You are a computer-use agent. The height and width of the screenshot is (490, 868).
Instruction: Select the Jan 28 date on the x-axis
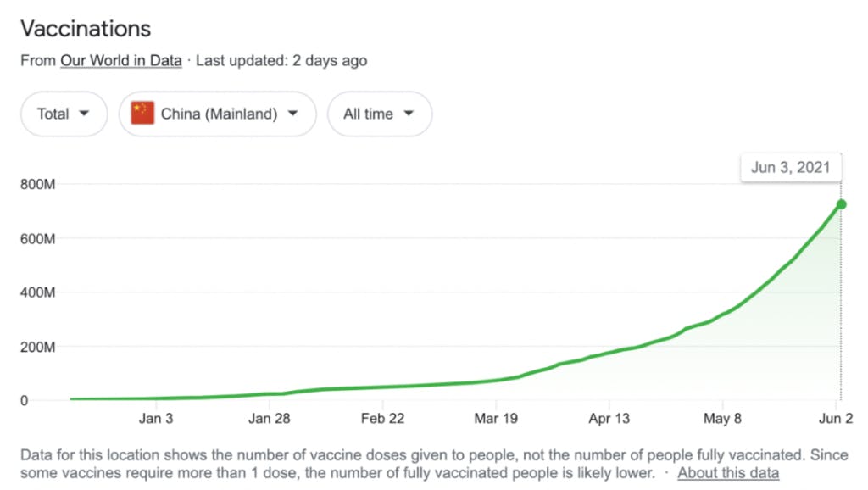coord(270,418)
